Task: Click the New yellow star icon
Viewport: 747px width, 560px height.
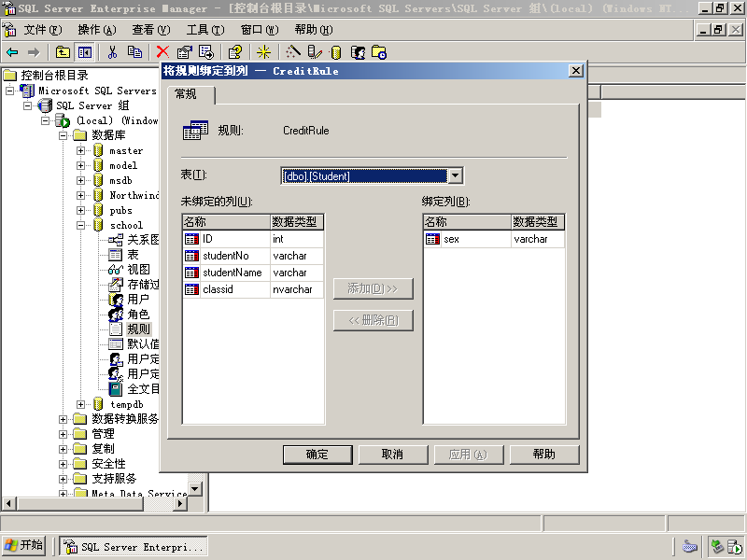Action: click(263, 52)
